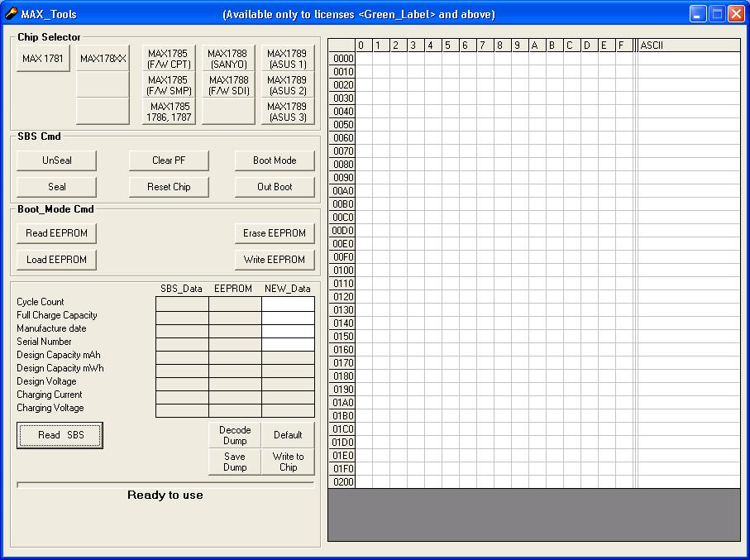This screenshot has height=560, width=750.
Task: Focus the Serial Number NEW_Data field
Action: [x=288, y=344]
